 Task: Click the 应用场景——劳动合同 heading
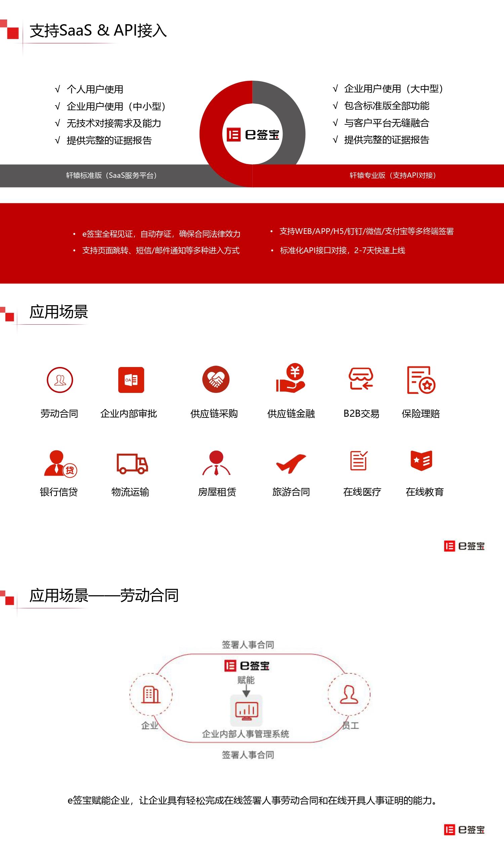tap(104, 595)
